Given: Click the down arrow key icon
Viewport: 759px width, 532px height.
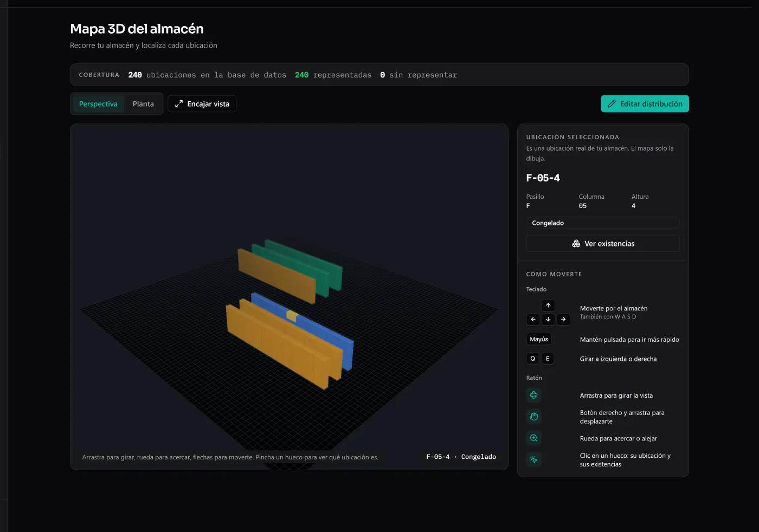Looking at the screenshot, I should pyautogui.click(x=548, y=320).
